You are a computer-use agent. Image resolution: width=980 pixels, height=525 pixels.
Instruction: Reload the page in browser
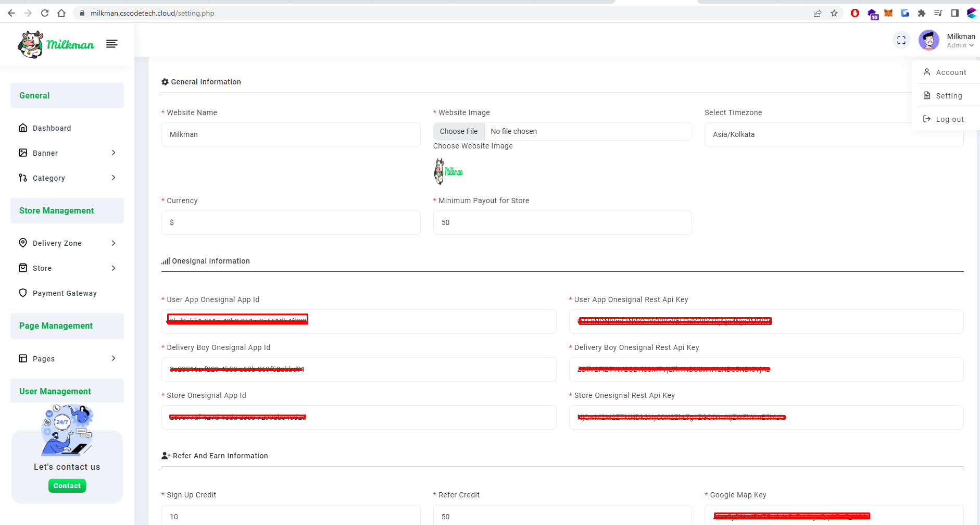(x=45, y=13)
